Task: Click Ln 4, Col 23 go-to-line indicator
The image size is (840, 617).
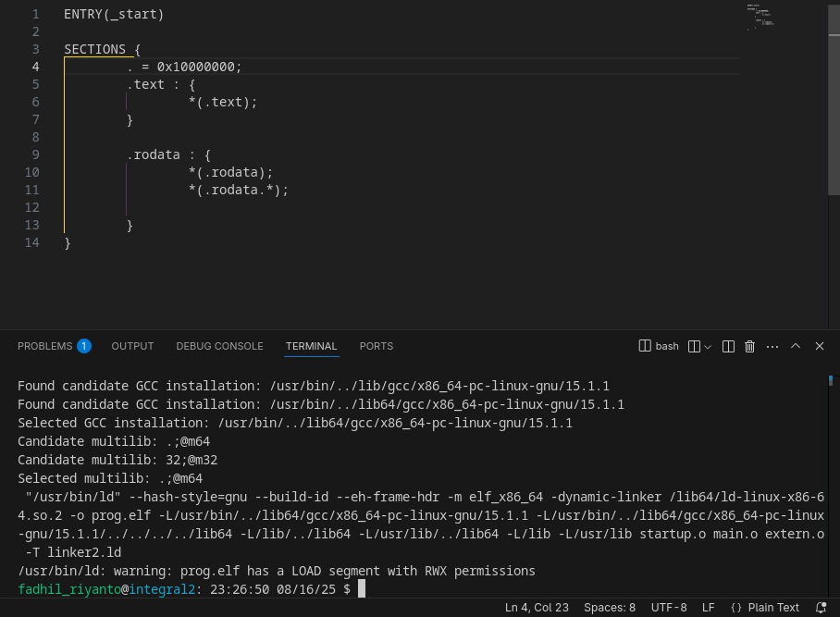Action: (x=537, y=608)
